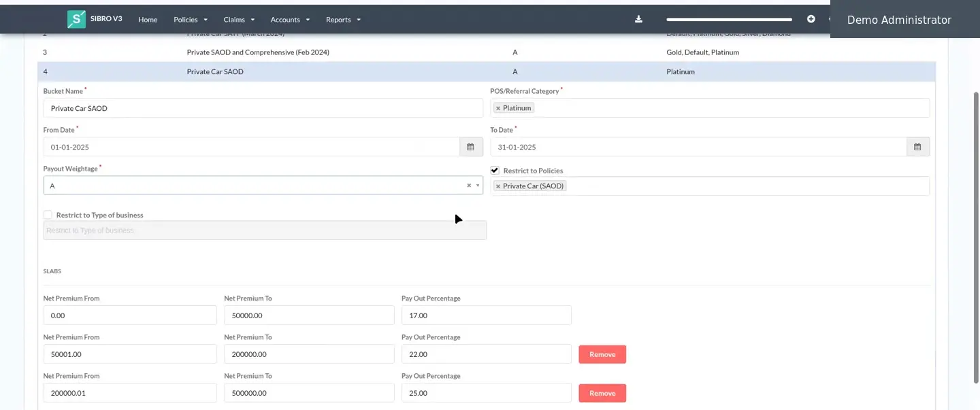Edit Net Premium From value 0.00
980x410 pixels.
click(130, 315)
